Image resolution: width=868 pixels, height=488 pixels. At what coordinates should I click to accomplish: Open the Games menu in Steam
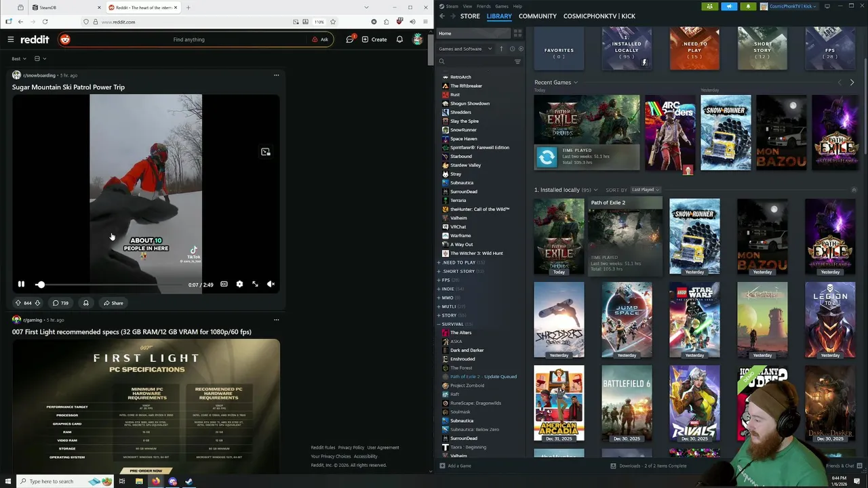click(x=502, y=6)
